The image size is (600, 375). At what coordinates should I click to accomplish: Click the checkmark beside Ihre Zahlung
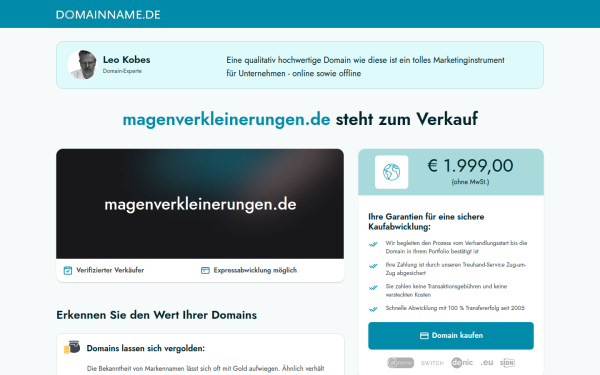tap(373, 266)
